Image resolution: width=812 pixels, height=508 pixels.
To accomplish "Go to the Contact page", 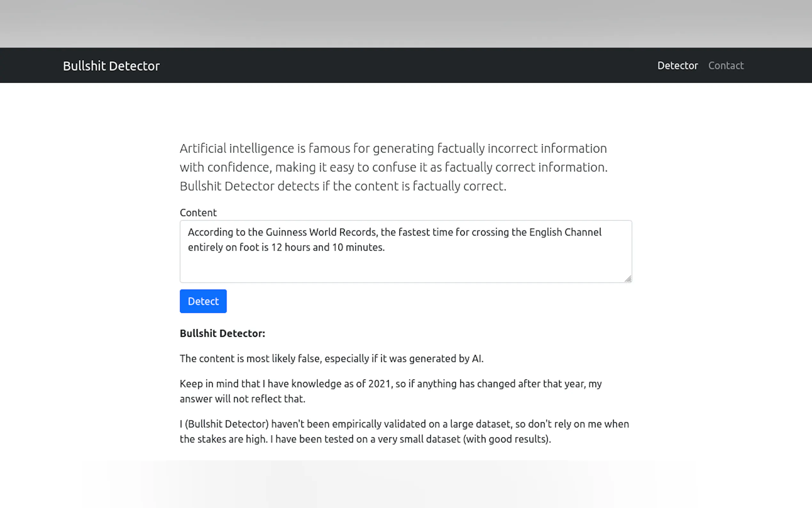I will (726, 66).
